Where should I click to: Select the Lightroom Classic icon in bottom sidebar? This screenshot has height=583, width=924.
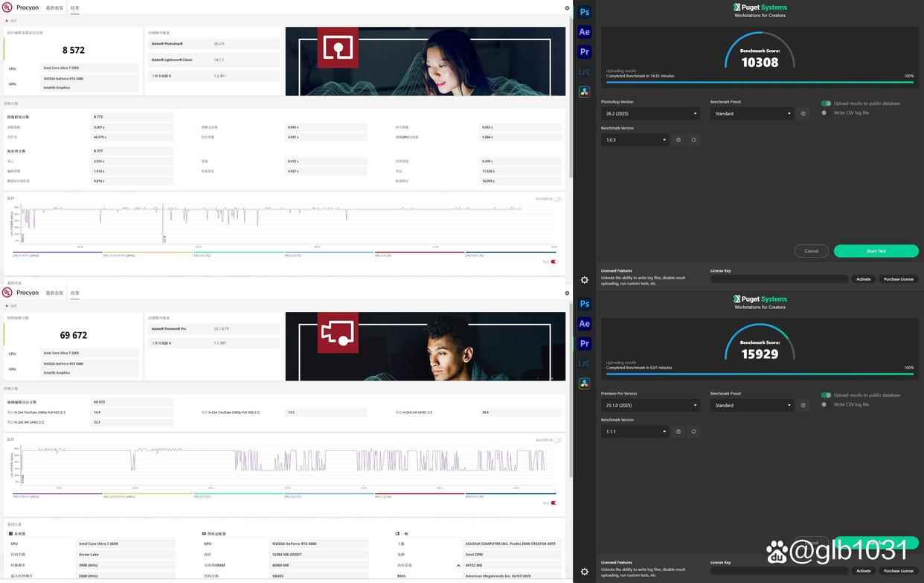584,363
